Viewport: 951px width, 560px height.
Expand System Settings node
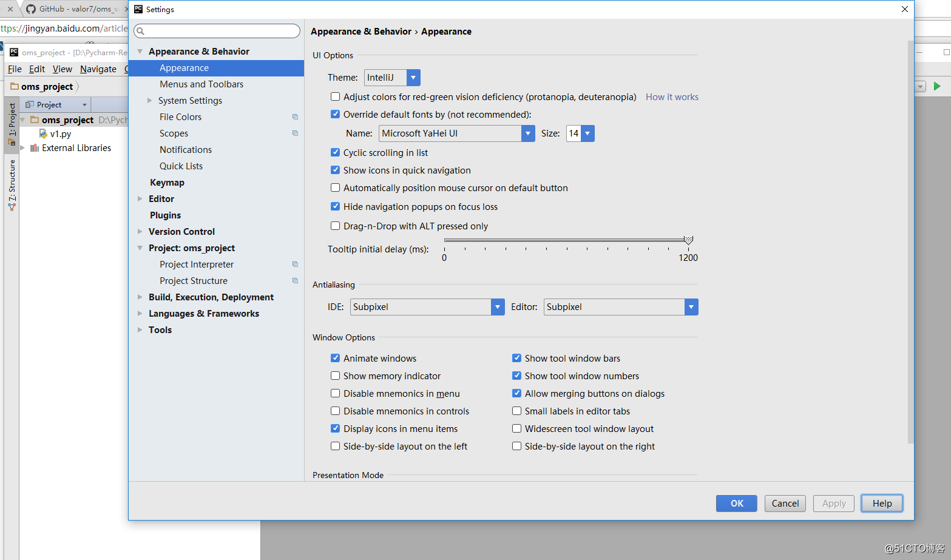point(149,101)
